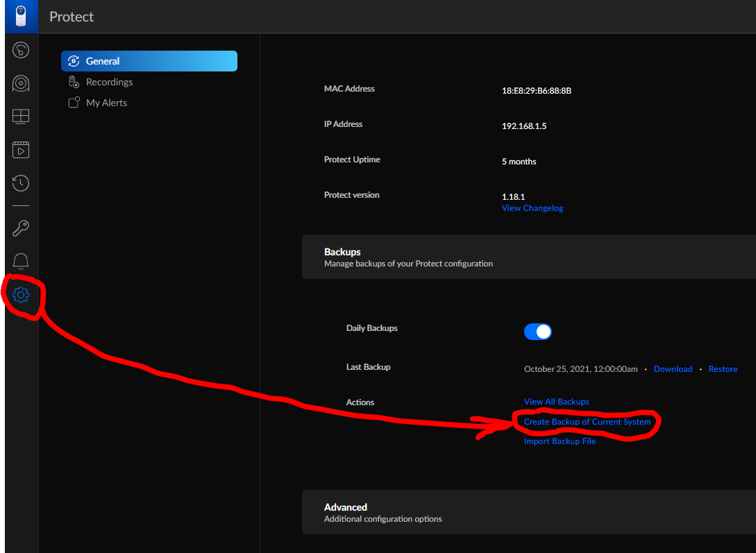The height and width of the screenshot is (553, 756).
Task: Switch to the Recordings settings tab
Action: coord(109,82)
